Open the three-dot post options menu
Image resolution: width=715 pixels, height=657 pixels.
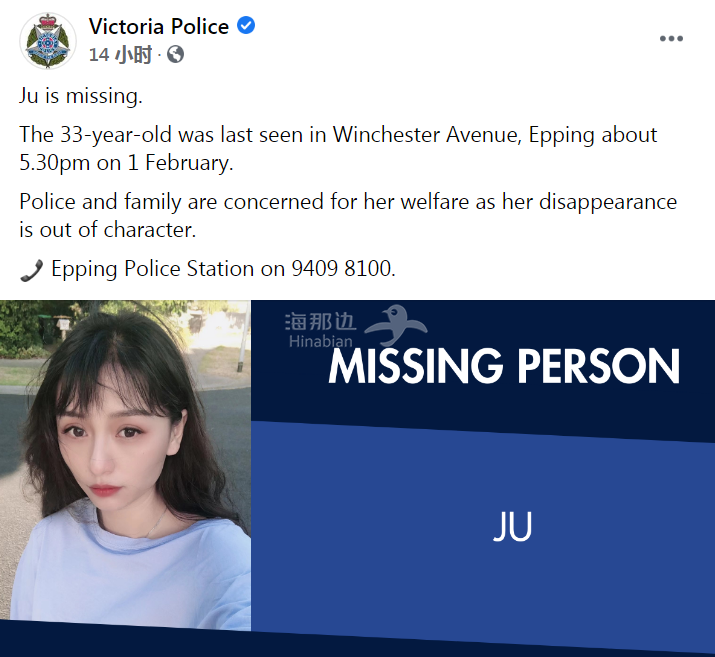point(671,39)
